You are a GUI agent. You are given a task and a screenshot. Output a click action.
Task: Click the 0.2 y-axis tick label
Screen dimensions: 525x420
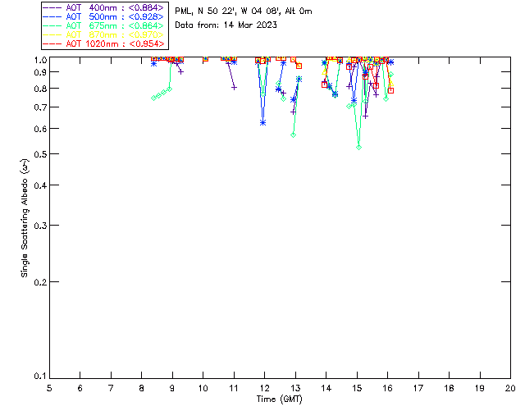coord(40,282)
